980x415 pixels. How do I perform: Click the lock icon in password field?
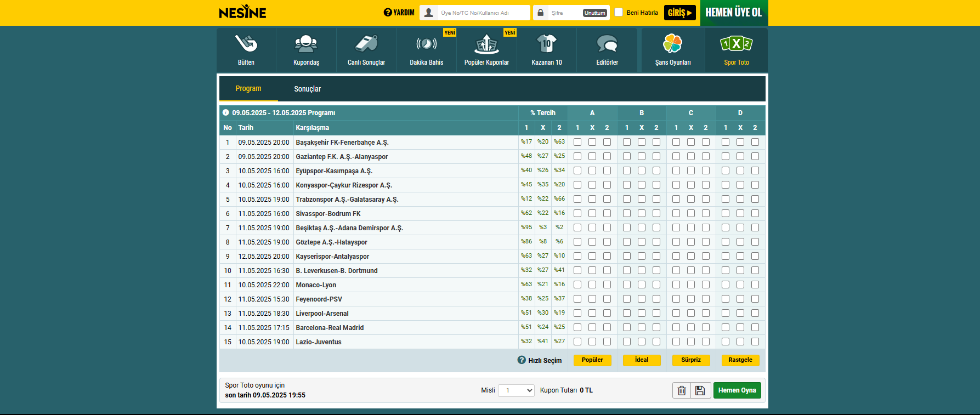tap(541, 13)
